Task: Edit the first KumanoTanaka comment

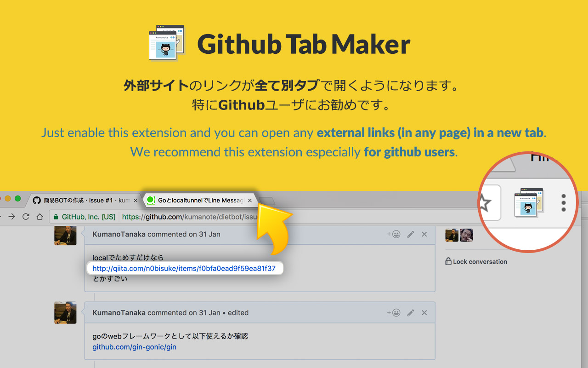Action: (x=411, y=234)
